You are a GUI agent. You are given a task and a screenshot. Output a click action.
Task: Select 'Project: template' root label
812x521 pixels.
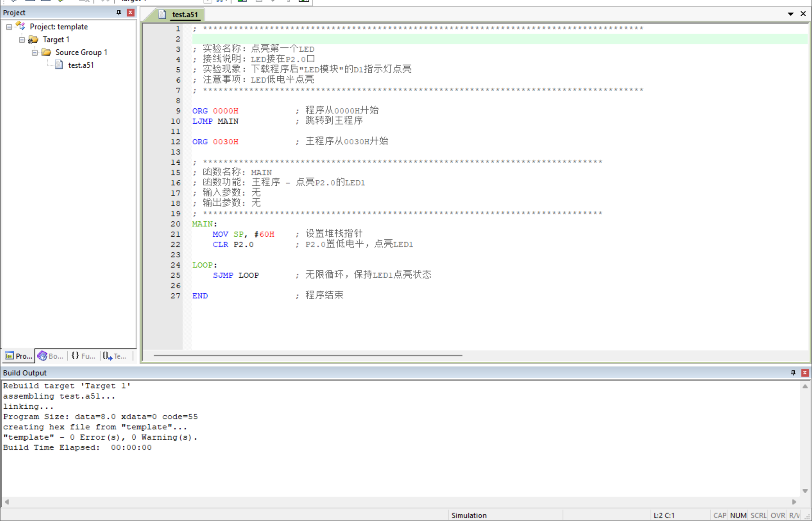tap(59, 27)
